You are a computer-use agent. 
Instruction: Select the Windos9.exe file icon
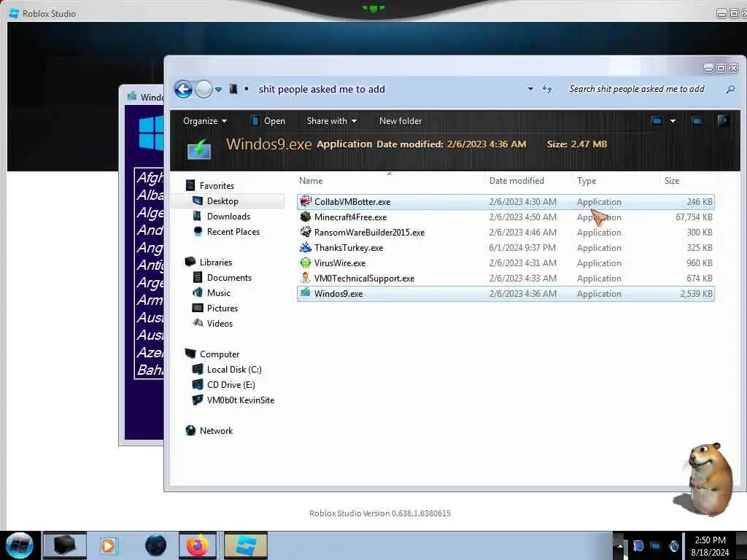click(x=306, y=293)
